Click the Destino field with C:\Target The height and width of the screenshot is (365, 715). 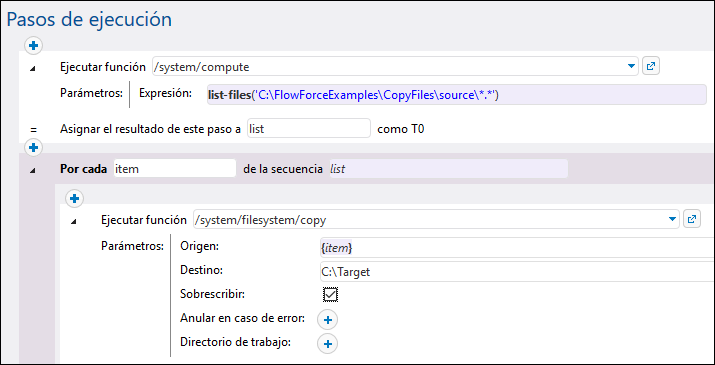(x=517, y=272)
